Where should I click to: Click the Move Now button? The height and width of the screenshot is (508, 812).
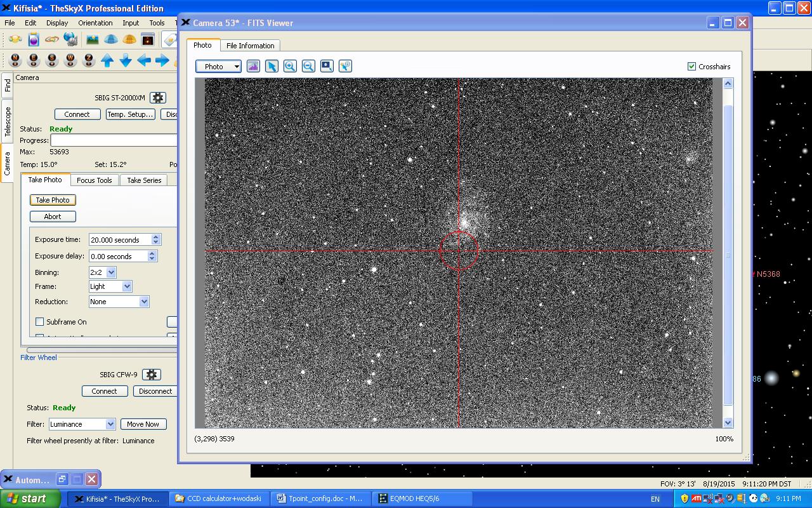[143, 424]
